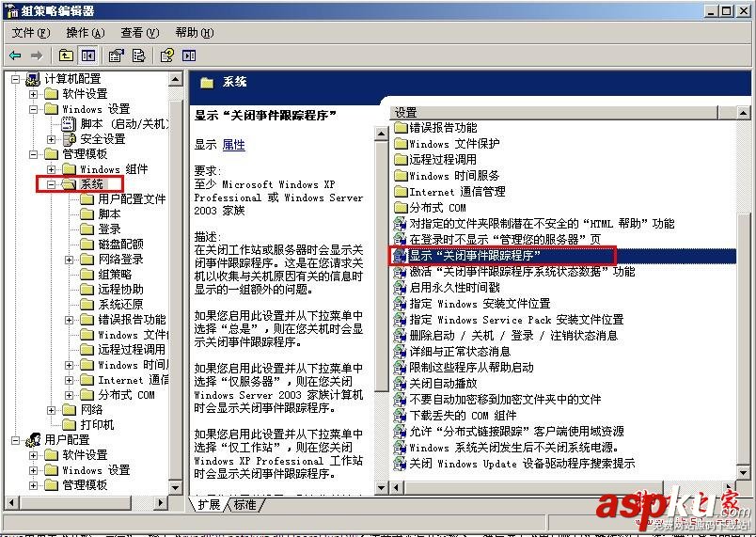Click the tree pane scroll-down arrow
Image resolution: width=756 pixels, height=537 pixels.
[176, 488]
